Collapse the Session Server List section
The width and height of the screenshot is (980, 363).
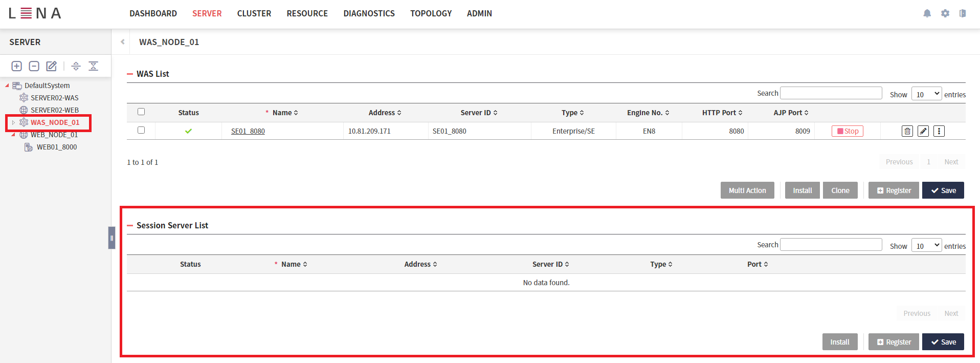pos(130,225)
